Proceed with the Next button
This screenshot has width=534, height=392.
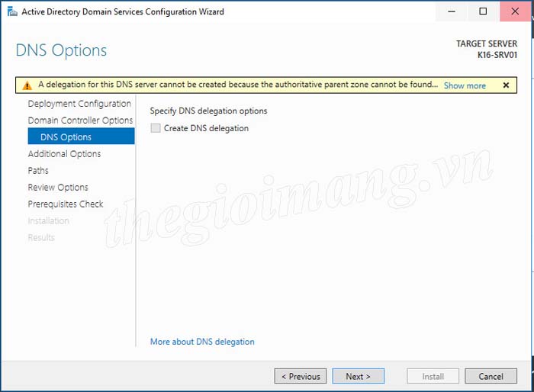[x=358, y=376]
